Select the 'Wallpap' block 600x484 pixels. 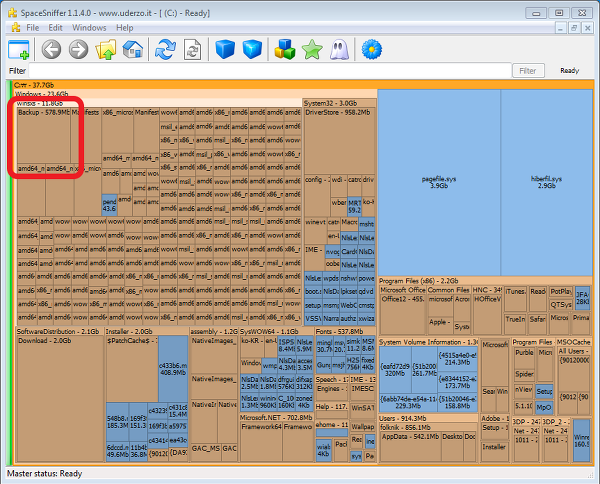click(x=363, y=428)
